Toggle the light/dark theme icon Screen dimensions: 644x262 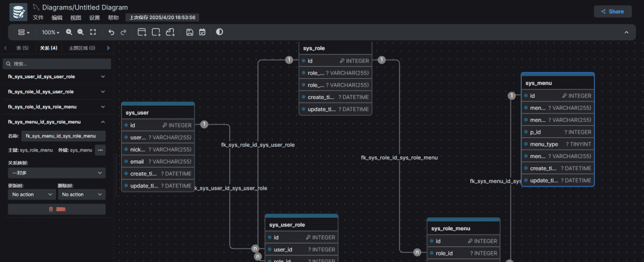pyautogui.click(x=219, y=32)
